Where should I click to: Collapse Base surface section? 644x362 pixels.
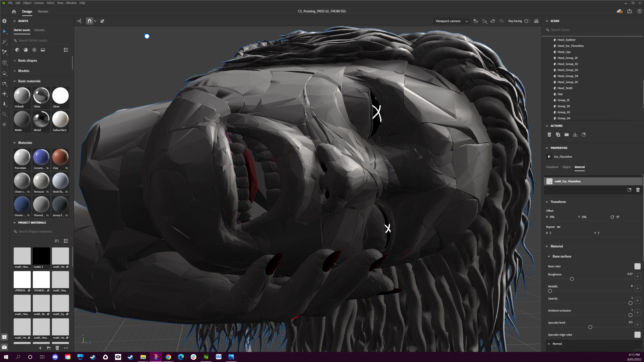point(549,256)
